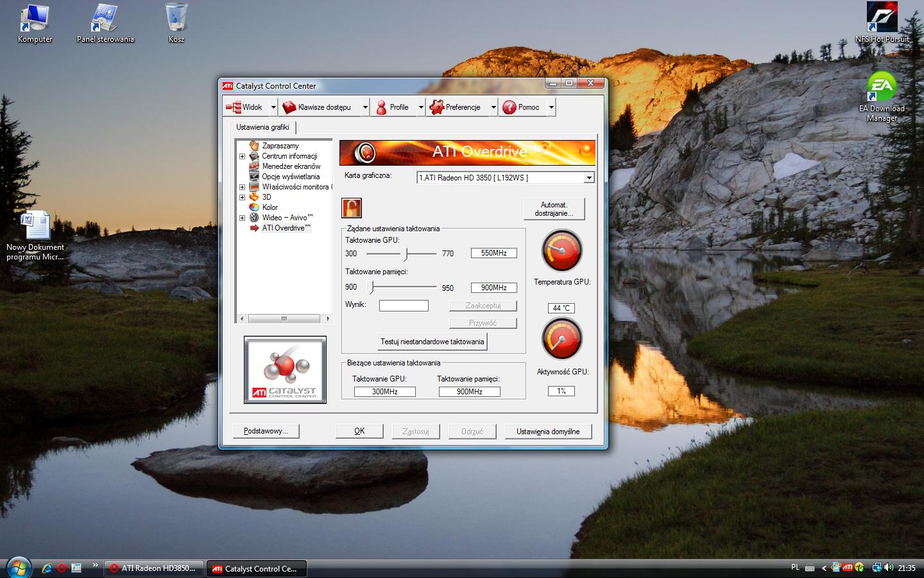Click the 44 °C temperature readout

pos(561,308)
